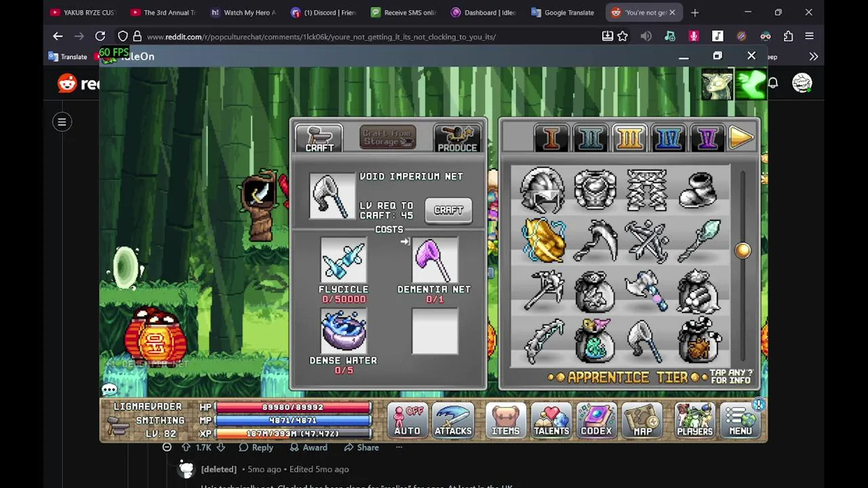Select anvil tier IV tab
Viewport: 868px width, 488px height.
669,138
